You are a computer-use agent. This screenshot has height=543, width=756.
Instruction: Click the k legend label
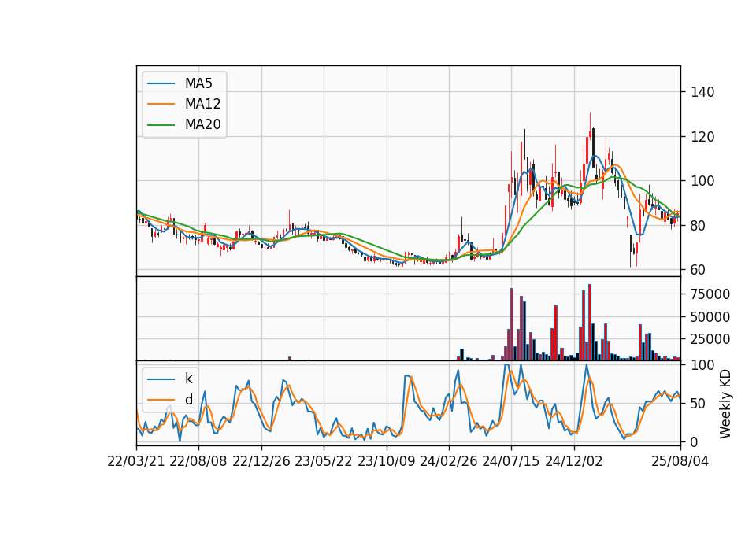coord(189,379)
